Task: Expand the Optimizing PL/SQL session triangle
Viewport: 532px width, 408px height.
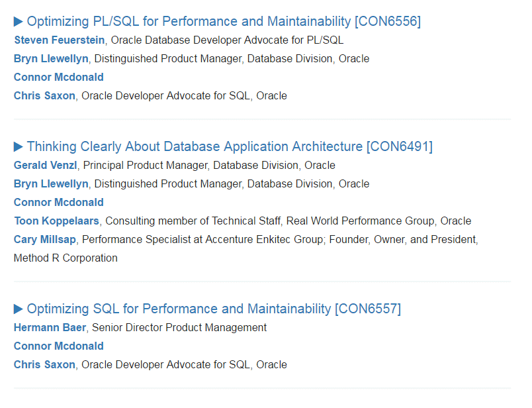Action: (19, 22)
